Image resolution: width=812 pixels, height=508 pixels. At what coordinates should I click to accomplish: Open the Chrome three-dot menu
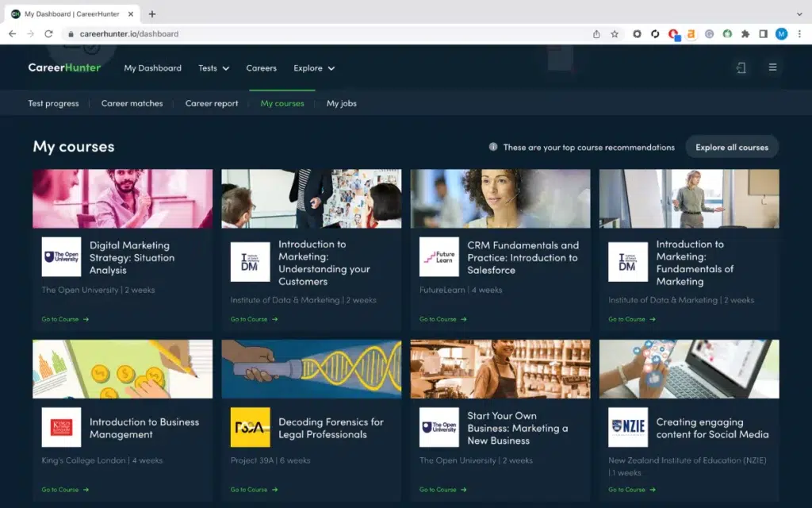coord(799,33)
